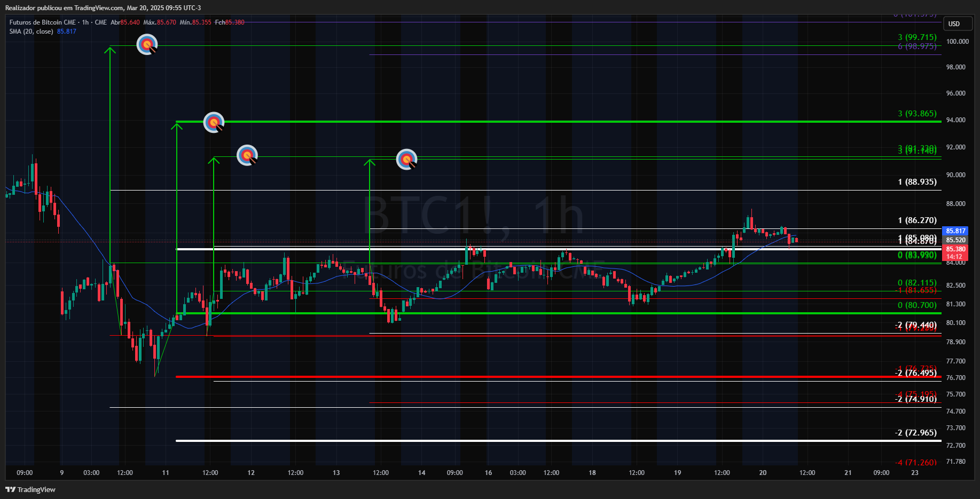Click the 88.000 price axis label

pos(955,204)
